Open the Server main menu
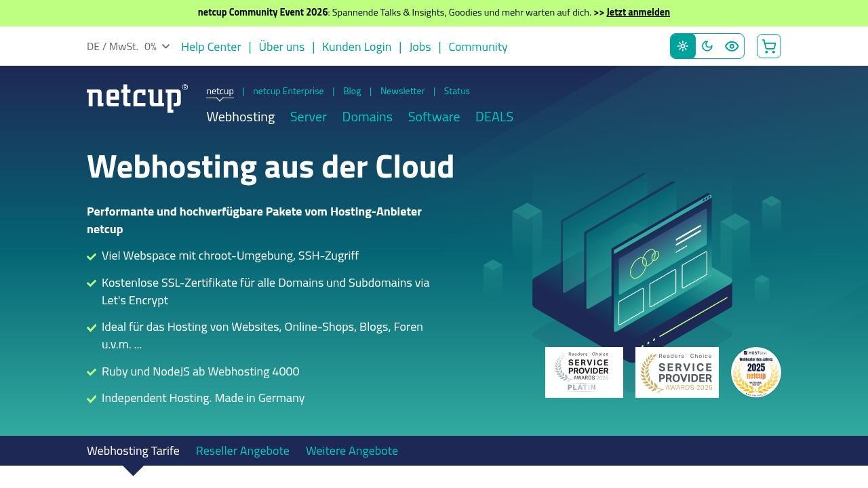 [309, 117]
